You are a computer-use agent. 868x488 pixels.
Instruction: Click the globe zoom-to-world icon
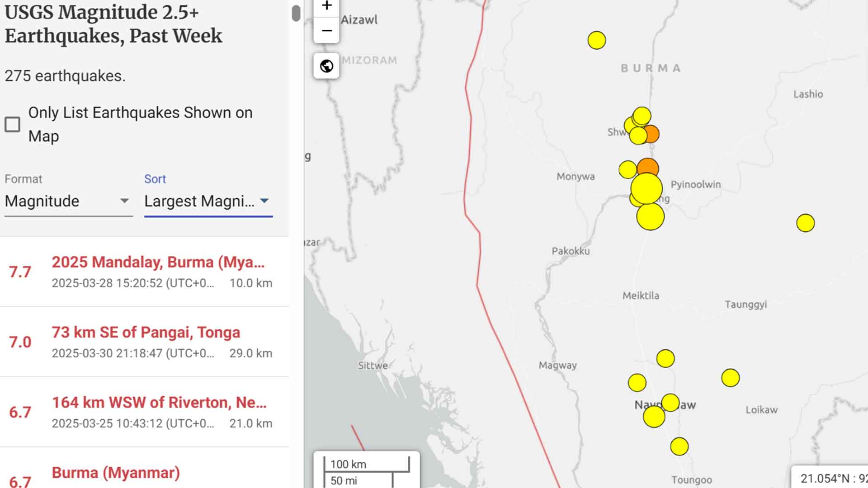pos(326,66)
